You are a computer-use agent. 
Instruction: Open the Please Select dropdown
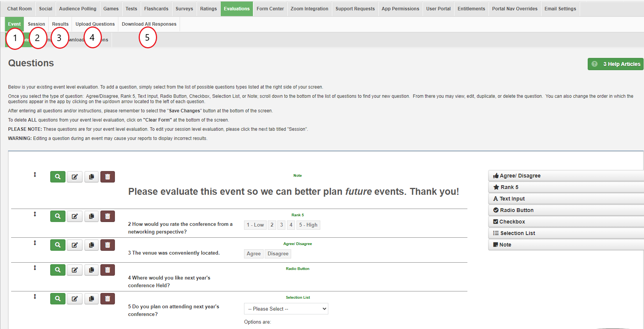click(x=286, y=309)
